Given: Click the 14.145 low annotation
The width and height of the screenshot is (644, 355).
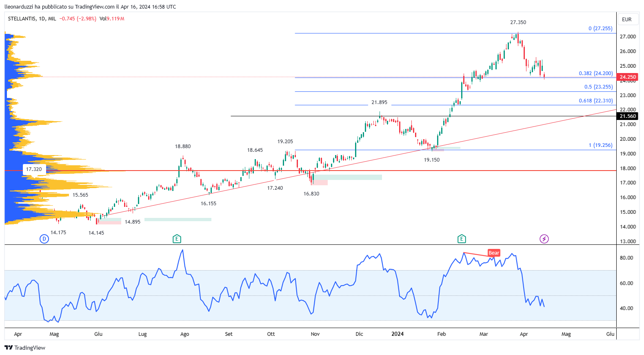Looking at the screenshot, I should [x=96, y=233].
